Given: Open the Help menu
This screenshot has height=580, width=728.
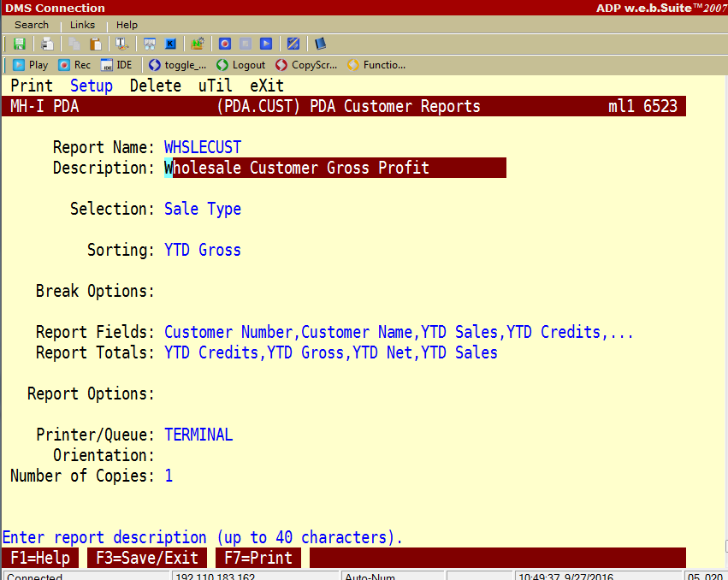Looking at the screenshot, I should coord(127,25).
